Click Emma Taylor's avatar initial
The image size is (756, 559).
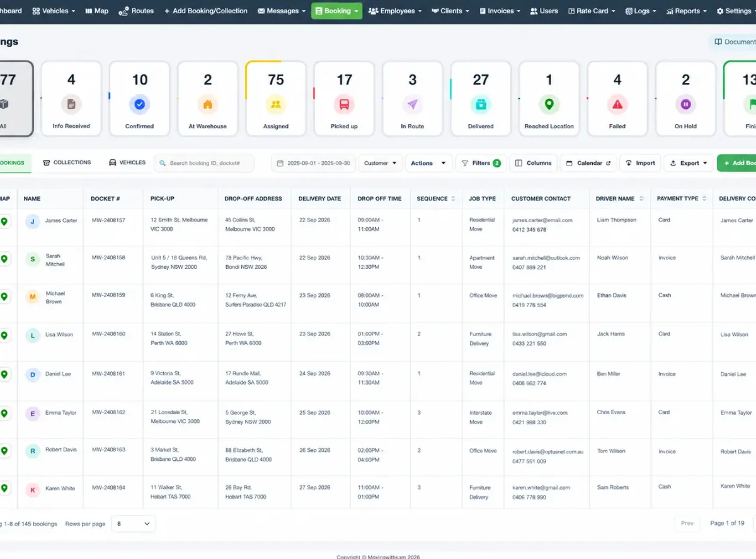(33, 414)
